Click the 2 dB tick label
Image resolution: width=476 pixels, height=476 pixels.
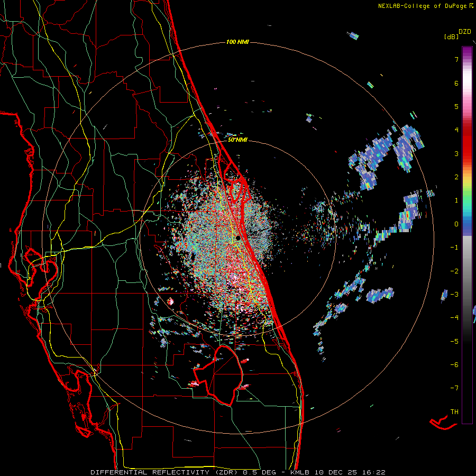(x=456, y=177)
